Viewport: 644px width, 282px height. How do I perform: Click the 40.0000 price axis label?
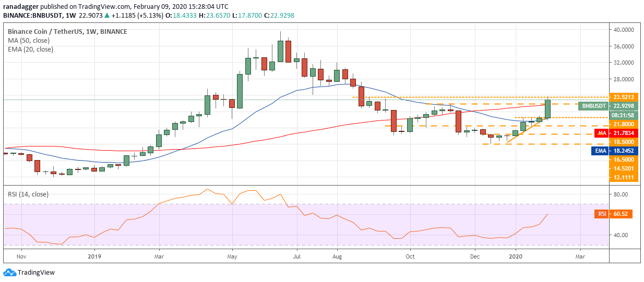623,30
